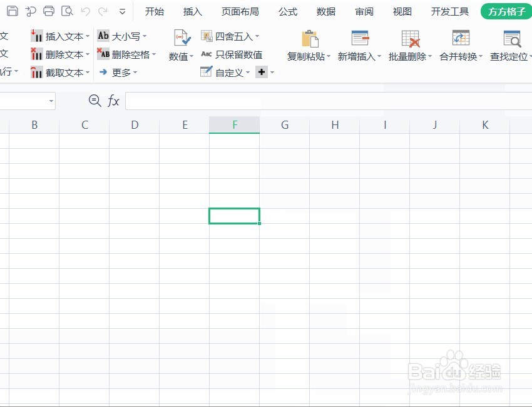
Task: Click the 新增插入 icon
Action: pyautogui.click(x=361, y=38)
